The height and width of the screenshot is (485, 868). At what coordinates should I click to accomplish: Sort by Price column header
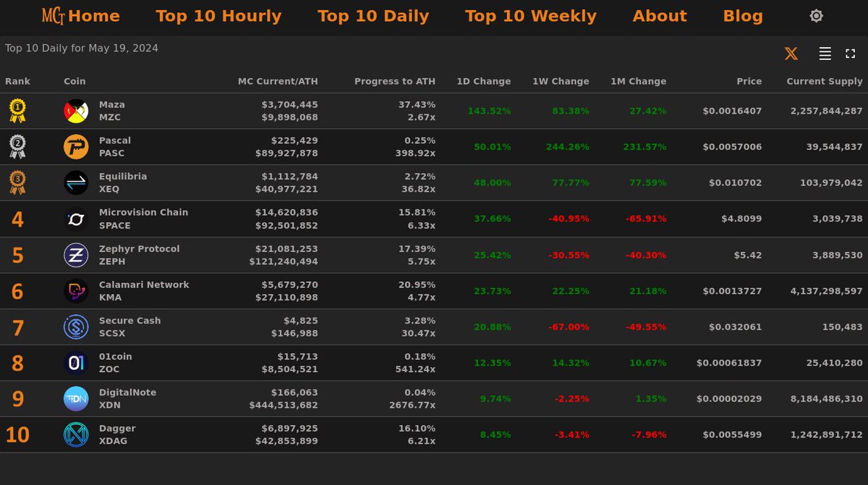click(x=749, y=82)
